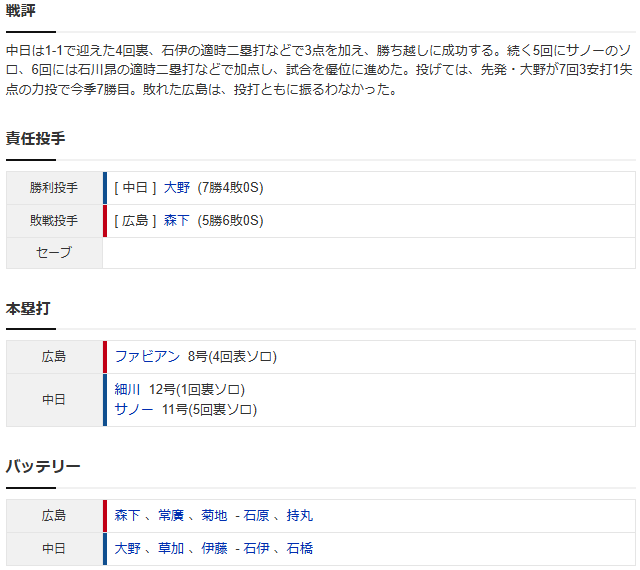
Task: Select 中日 label in home runs table
Action: coord(54,400)
